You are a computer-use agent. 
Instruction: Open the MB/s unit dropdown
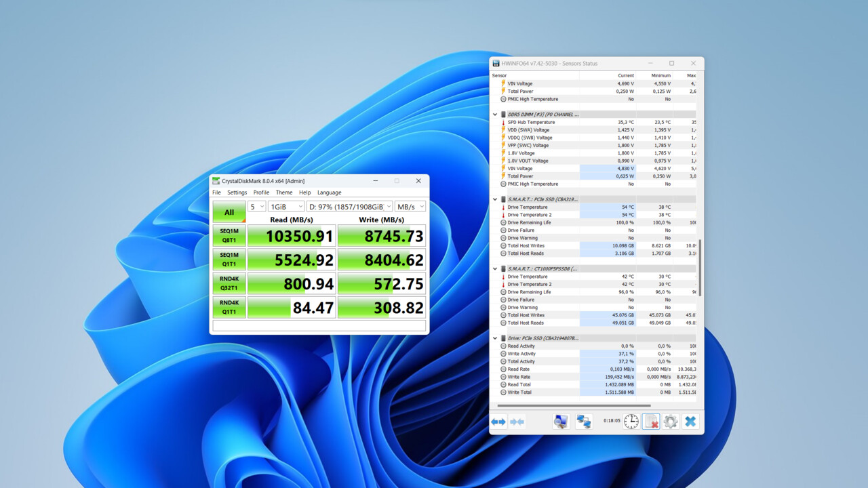410,207
